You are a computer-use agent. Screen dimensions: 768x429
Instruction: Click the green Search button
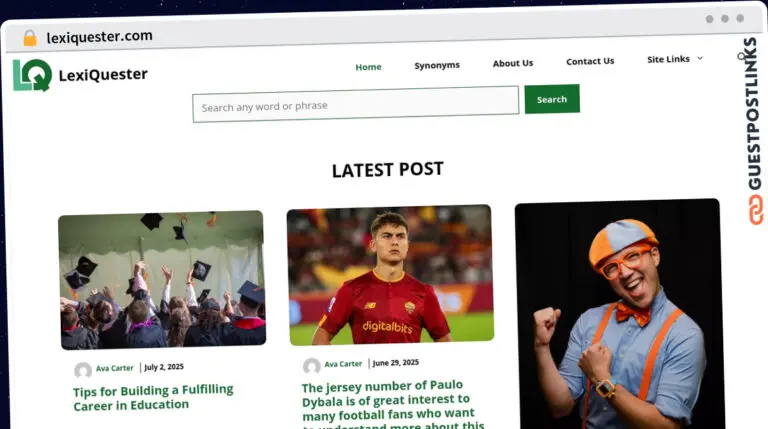click(552, 99)
